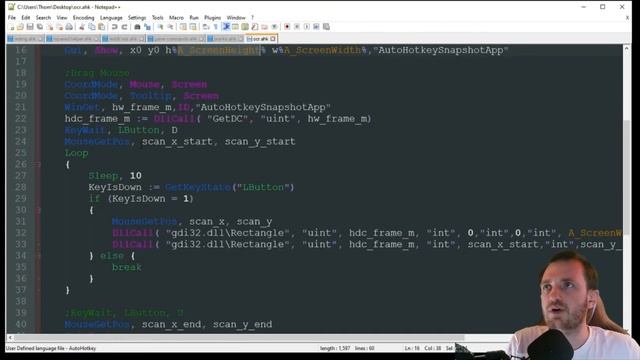
Task: Click the New file toolbar icon
Action: tap(11, 27)
